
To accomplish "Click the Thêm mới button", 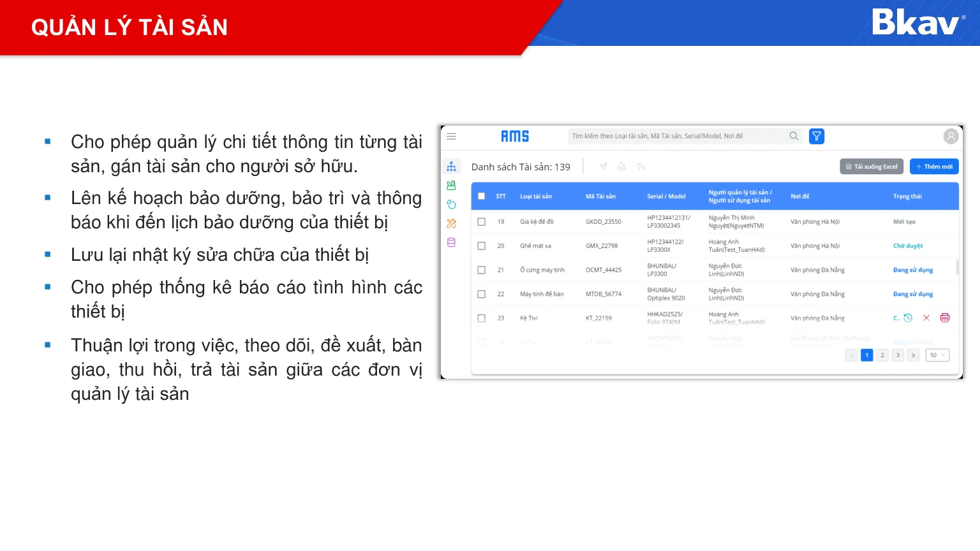I will [934, 166].
